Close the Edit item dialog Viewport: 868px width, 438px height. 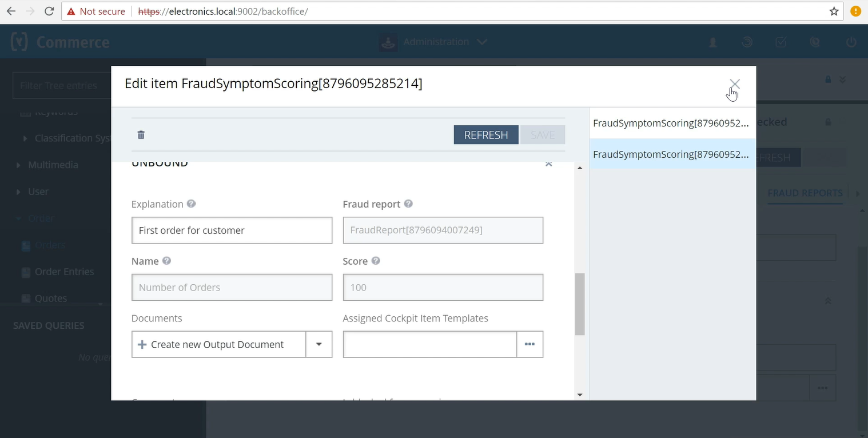(x=735, y=84)
